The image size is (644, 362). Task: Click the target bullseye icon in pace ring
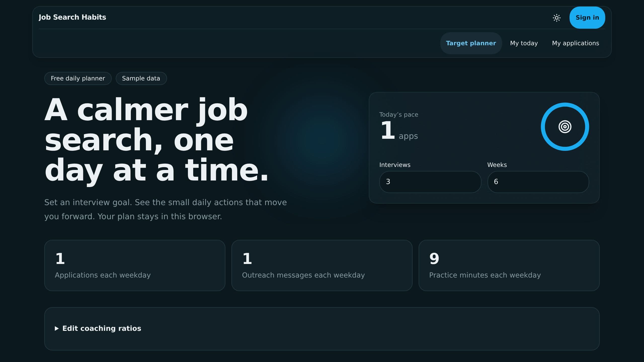click(565, 127)
